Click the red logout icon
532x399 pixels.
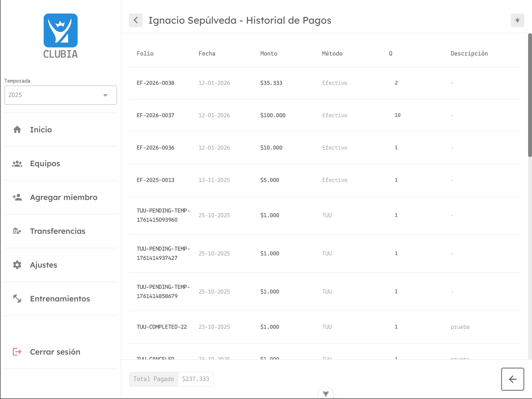pos(17,352)
